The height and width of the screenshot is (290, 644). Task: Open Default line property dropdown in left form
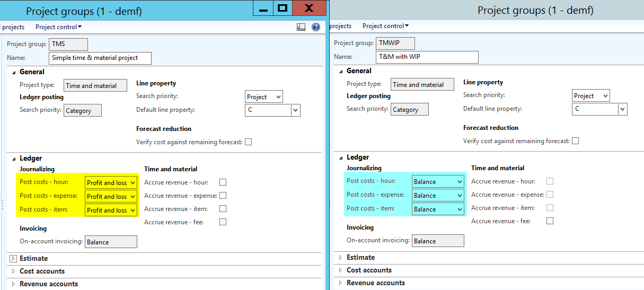pyautogui.click(x=295, y=110)
